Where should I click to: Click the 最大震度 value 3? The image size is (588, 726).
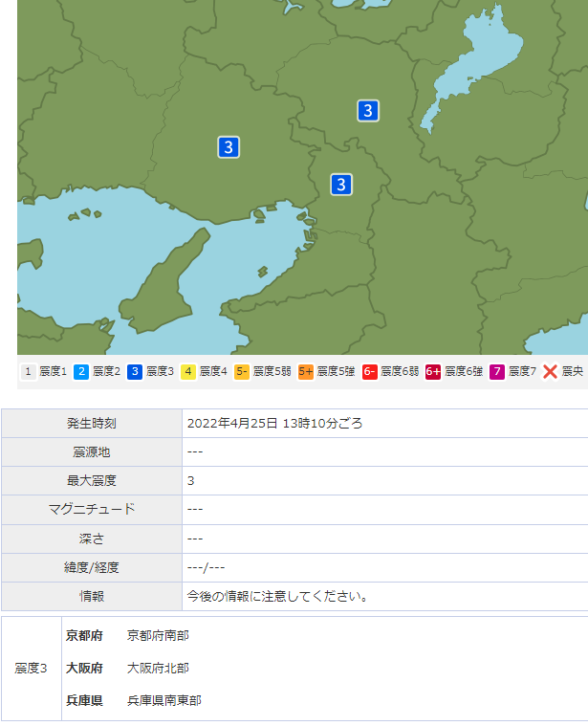[190, 481]
